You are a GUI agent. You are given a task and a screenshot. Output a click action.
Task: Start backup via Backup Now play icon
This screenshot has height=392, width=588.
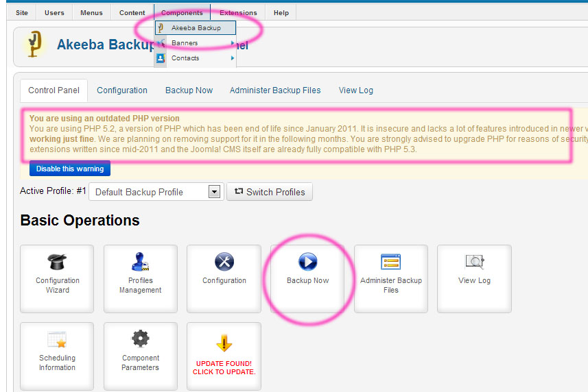(308, 261)
